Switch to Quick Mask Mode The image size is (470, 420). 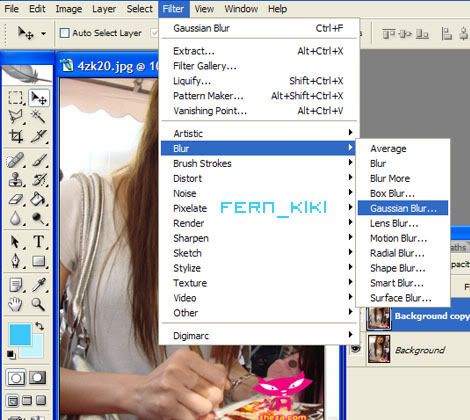pyautogui.click(x=37, y=378)
